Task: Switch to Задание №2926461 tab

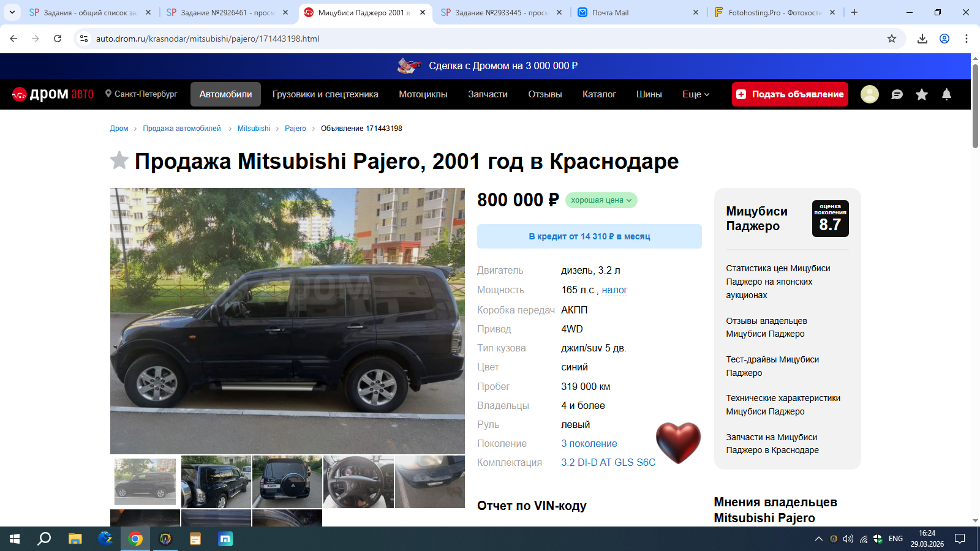Action: coord(227,12)
